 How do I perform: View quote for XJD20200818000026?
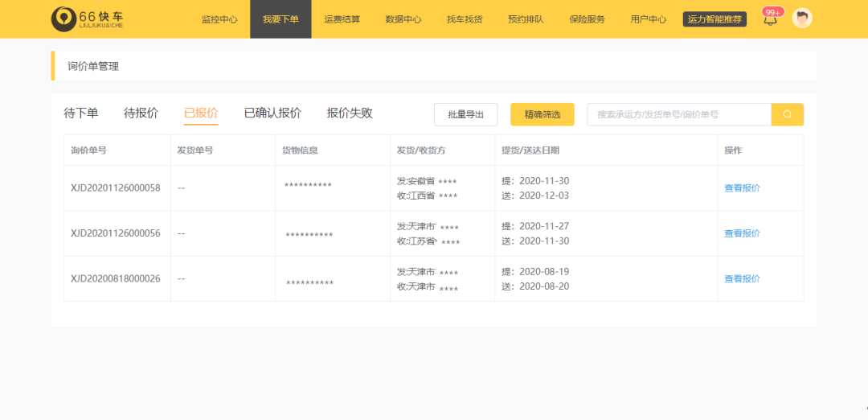(743, 278)
